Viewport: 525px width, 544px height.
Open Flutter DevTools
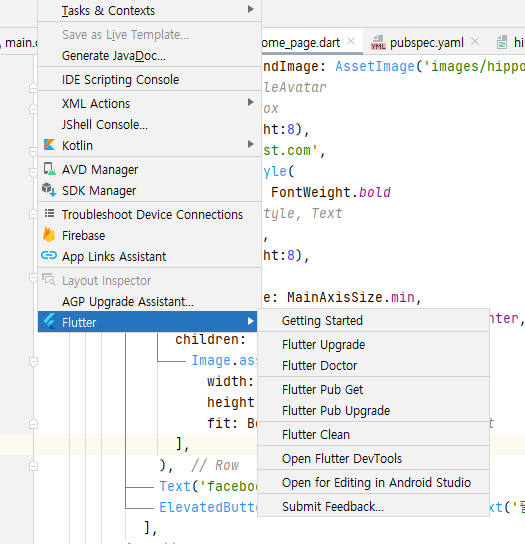click(373, 458)
